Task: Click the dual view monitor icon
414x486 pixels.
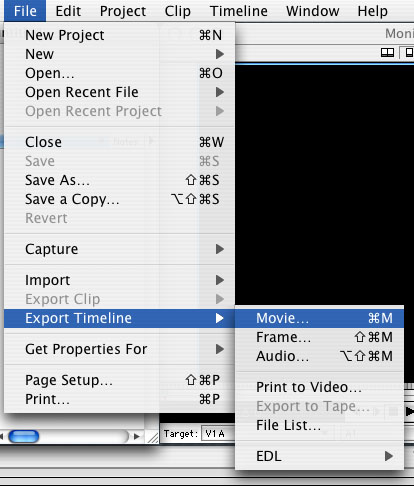Action: tap(387, 52)
